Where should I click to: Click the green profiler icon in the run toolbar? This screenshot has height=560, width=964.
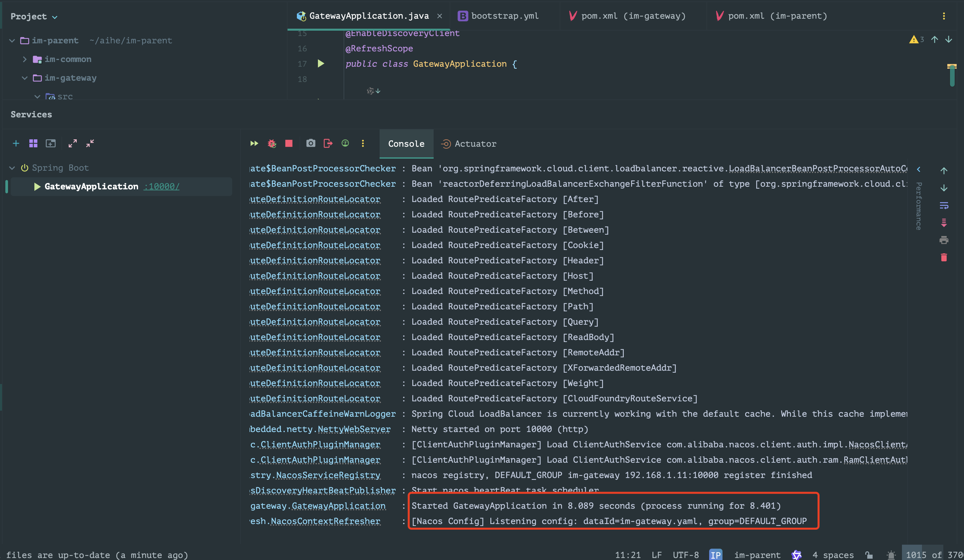point(345,143)
